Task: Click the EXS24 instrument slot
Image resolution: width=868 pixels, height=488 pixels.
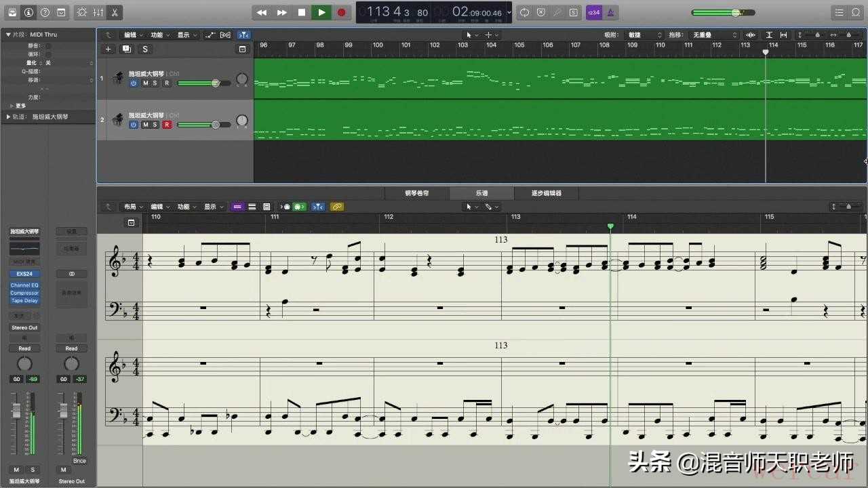Action: point(24,274)
